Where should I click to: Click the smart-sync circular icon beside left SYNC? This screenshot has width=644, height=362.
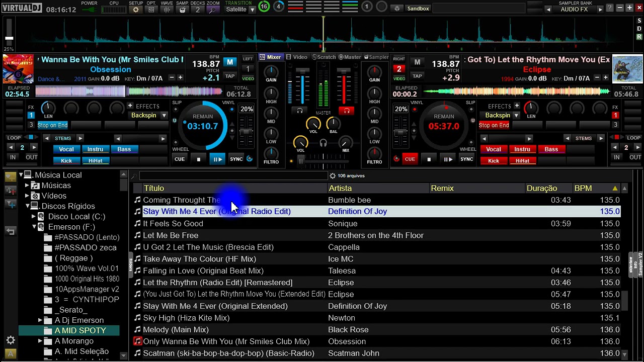pyautogui.click(x=249, y=159)
